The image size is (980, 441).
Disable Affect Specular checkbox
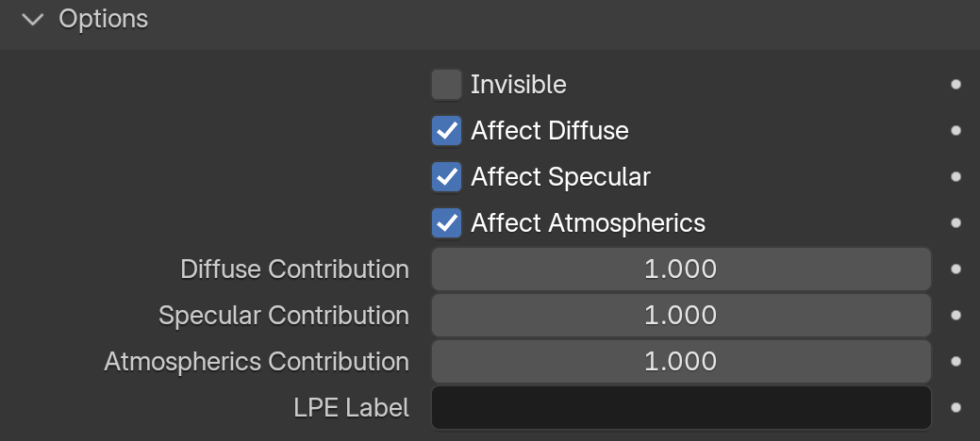click(446, 177)
